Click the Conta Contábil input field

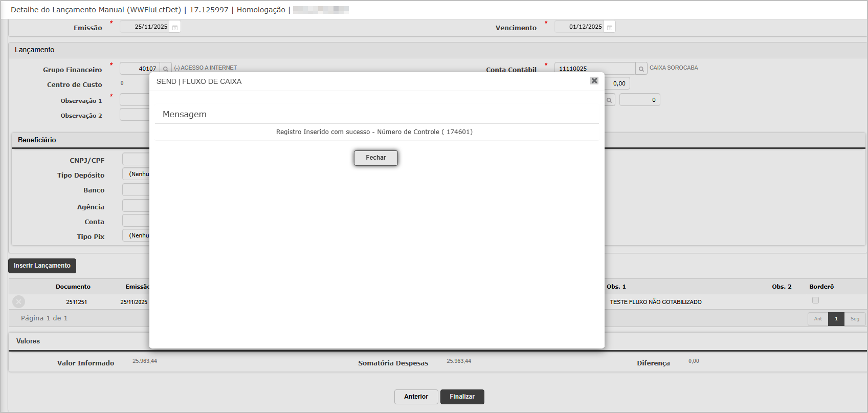pyautogui.click(x=594, y=69)
